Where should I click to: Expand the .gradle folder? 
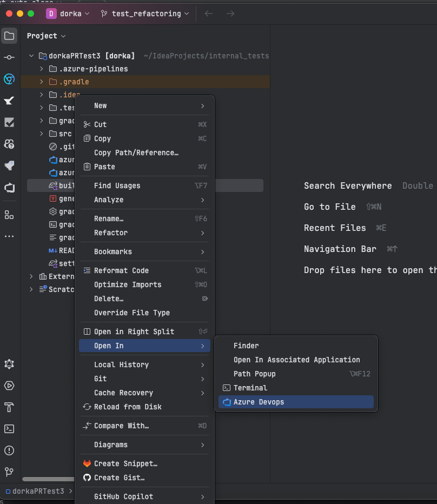[42, 82]
